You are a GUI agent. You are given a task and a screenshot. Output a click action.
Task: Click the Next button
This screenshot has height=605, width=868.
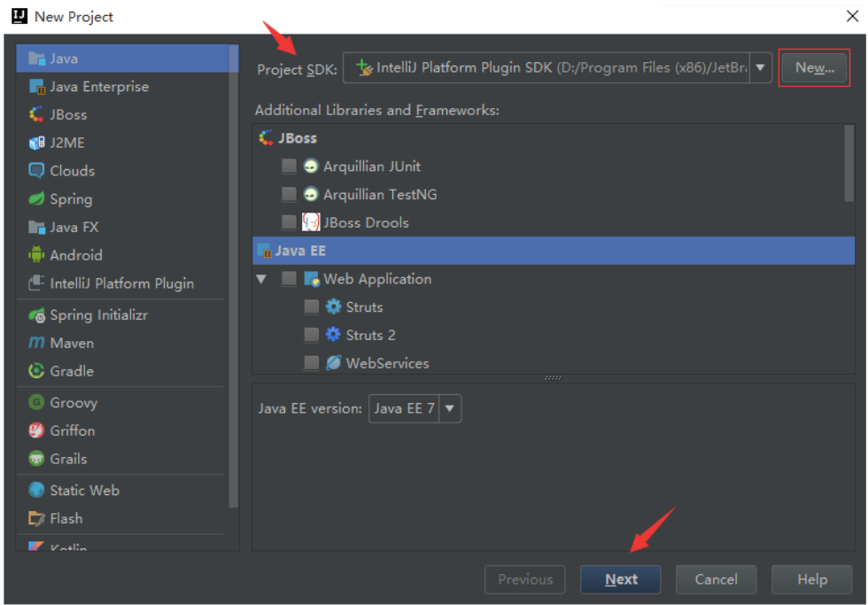pyautogui.click(x=621, y=579)
